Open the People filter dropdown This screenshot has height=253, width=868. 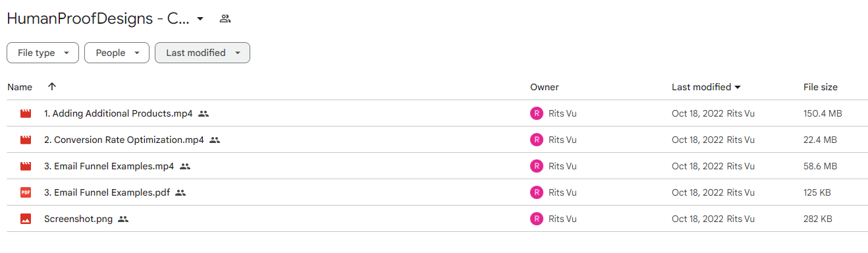(x=117, y=53)
